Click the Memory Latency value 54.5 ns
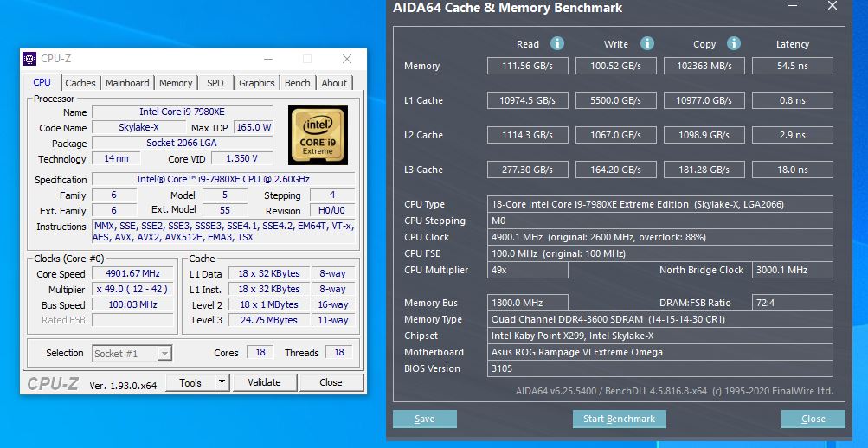This screenshot has height=448, width=868. point(793,66)
